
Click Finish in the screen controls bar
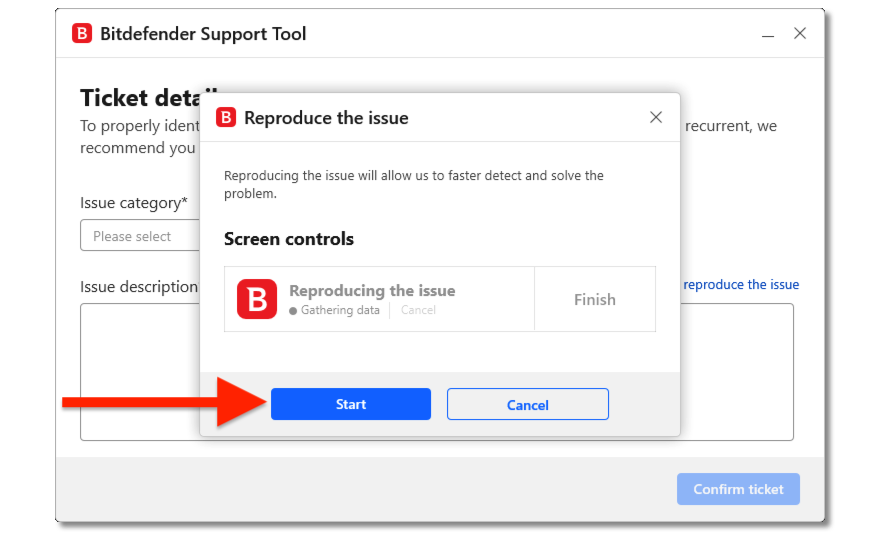pyautogui.click(x=595, y=299)
